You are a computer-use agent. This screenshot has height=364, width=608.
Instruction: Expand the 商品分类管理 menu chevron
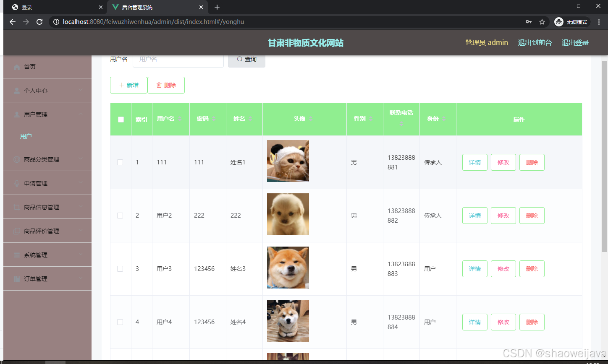pyautogui.click(x=81, y=159)
